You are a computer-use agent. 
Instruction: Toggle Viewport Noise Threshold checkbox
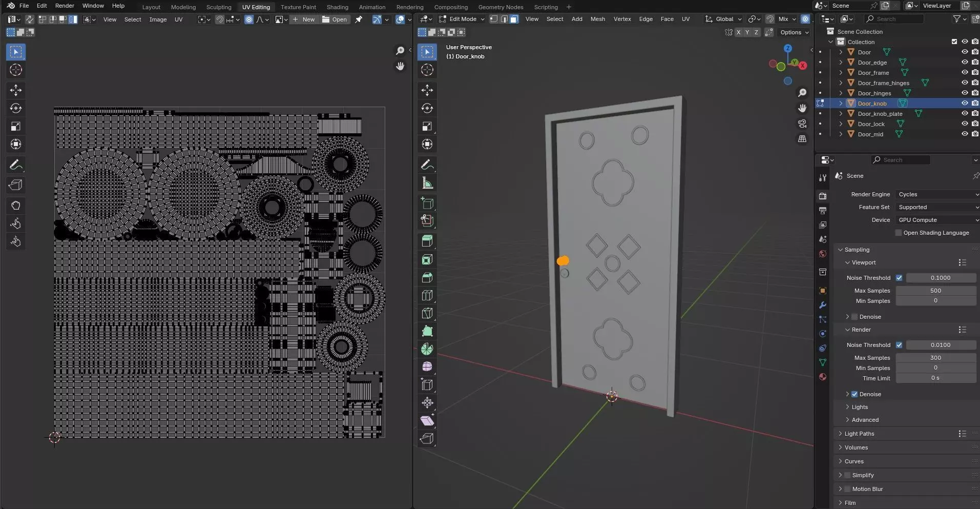[x=899, y=278]
